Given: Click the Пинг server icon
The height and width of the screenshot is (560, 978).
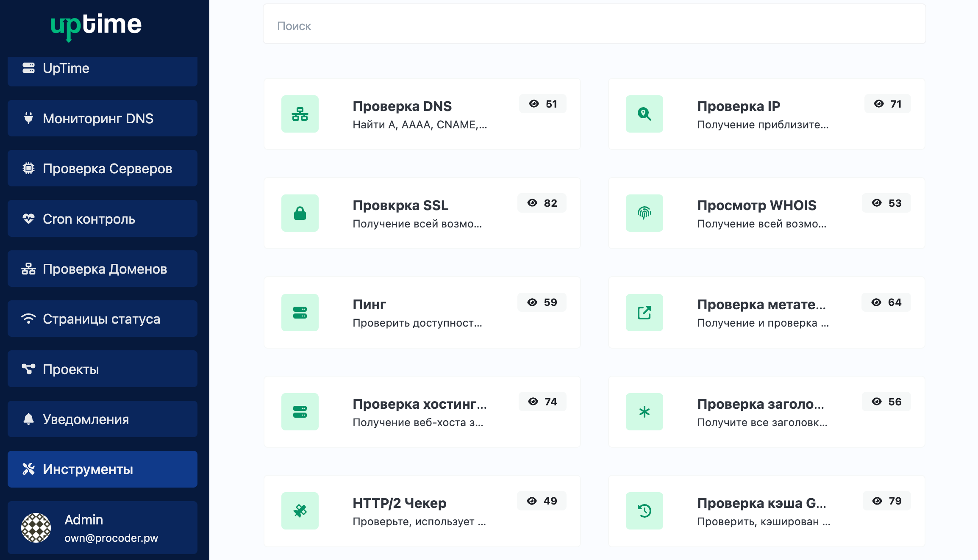Looking at the screenshot, I should pos(300,313).
